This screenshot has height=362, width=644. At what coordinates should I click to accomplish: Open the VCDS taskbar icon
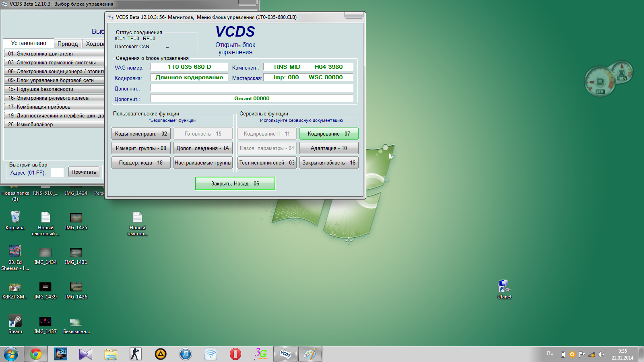point(285,354)
